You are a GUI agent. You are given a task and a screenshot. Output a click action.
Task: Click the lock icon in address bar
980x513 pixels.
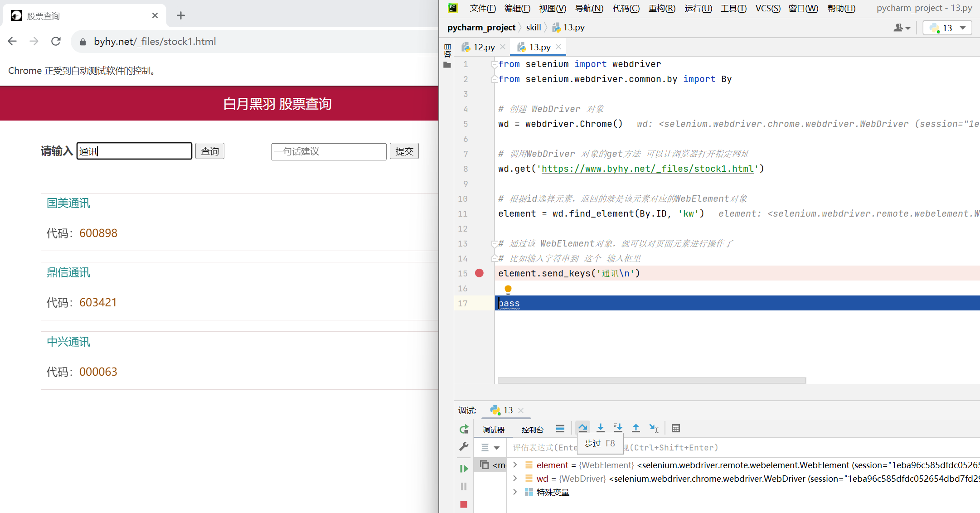[82, 42]
